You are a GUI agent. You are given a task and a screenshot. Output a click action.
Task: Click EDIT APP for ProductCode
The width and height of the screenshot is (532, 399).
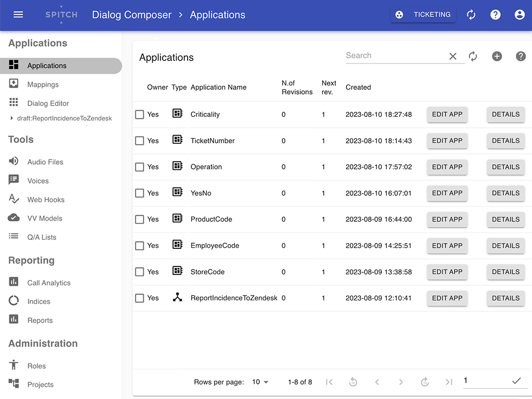447,220
